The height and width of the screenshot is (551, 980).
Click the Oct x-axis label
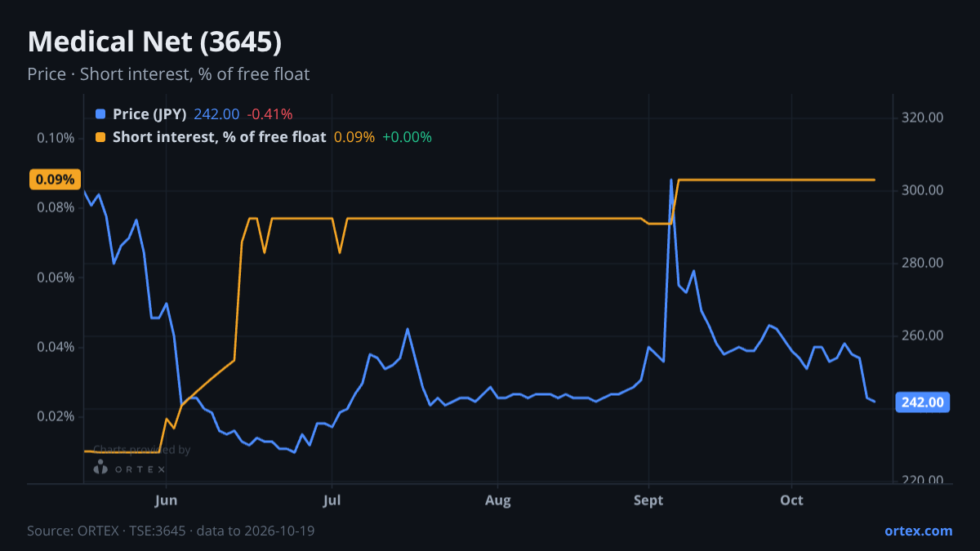[x=791, y=500]
